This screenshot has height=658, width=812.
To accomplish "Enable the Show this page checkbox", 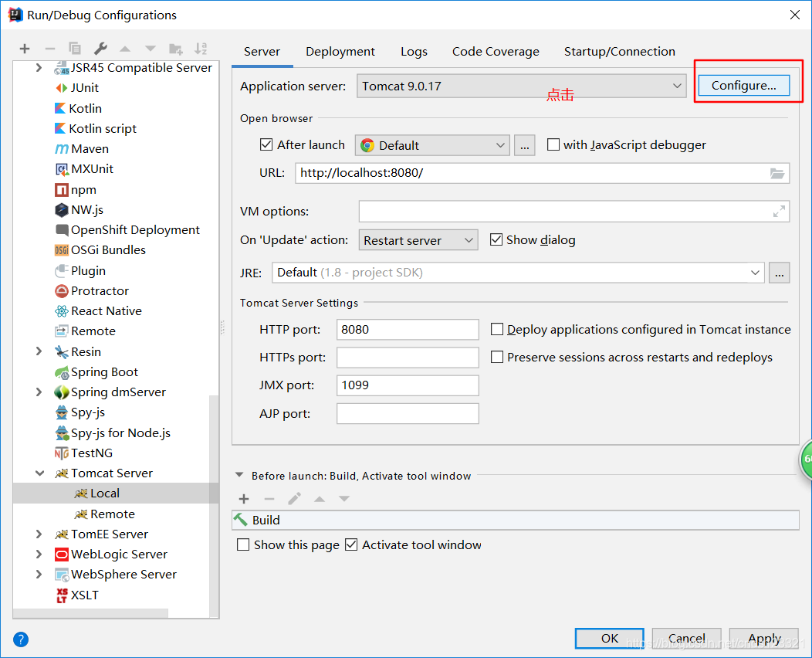I will [243, 544].
